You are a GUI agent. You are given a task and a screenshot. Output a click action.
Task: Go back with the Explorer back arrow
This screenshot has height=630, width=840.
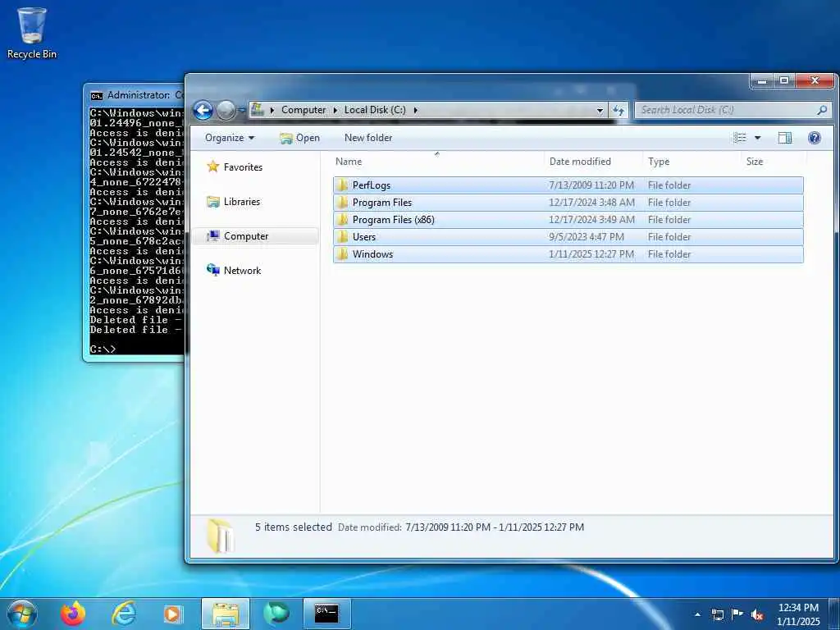203,111
